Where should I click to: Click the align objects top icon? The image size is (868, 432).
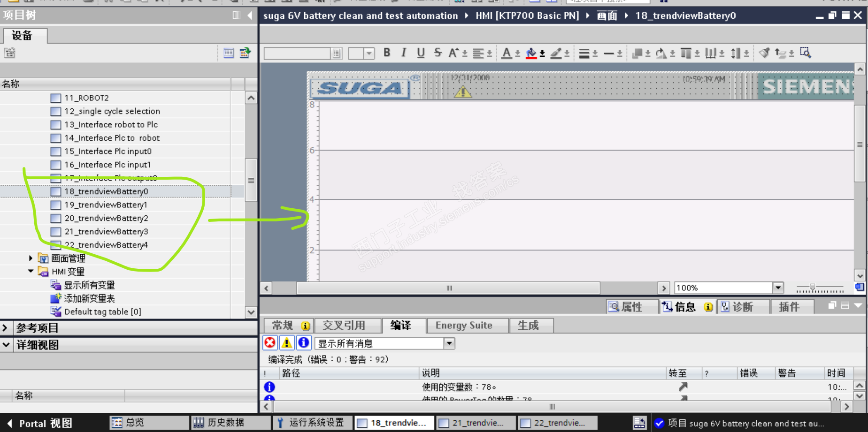pyautogui.click(x=686, y=53)
